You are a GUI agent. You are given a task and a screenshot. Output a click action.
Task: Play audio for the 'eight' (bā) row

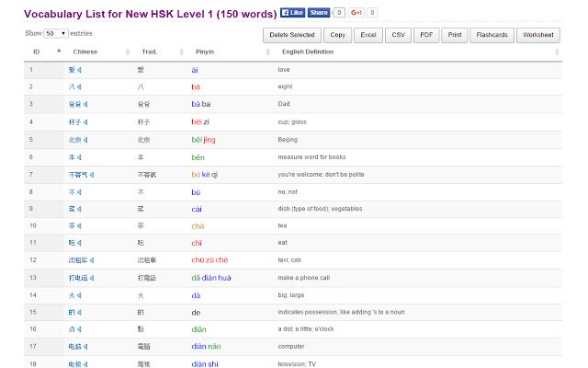pos(79,86)
